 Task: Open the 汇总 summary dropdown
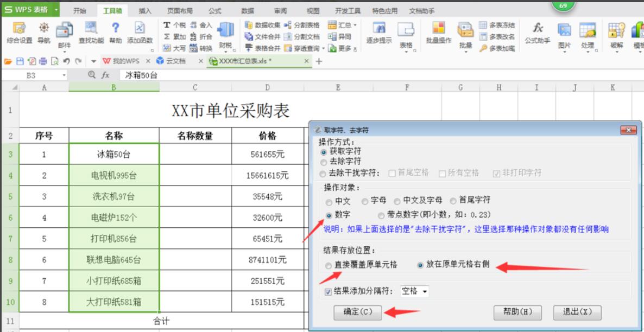pyautogui.click(x=355, y=25)
